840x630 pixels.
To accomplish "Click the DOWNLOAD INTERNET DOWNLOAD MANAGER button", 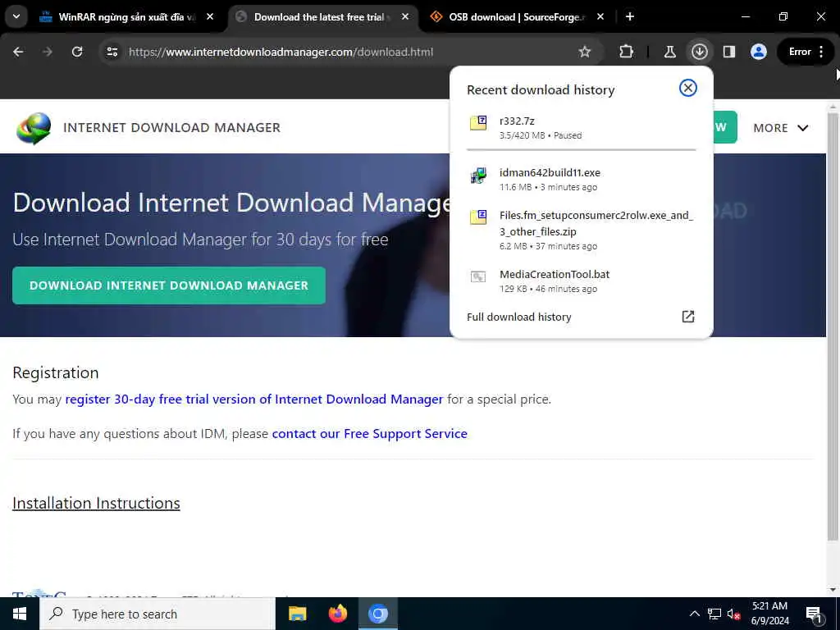I will pos(169,285).
